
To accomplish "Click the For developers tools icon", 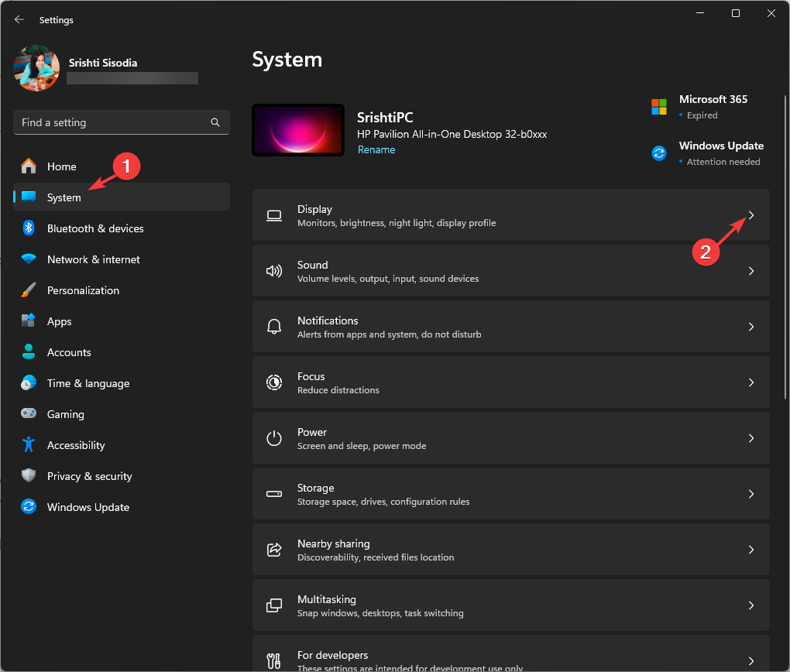I will 273,660.
